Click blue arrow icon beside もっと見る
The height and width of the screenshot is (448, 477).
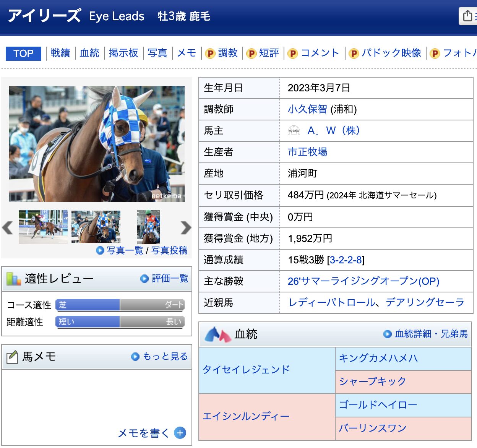click(x=135, y=357)
